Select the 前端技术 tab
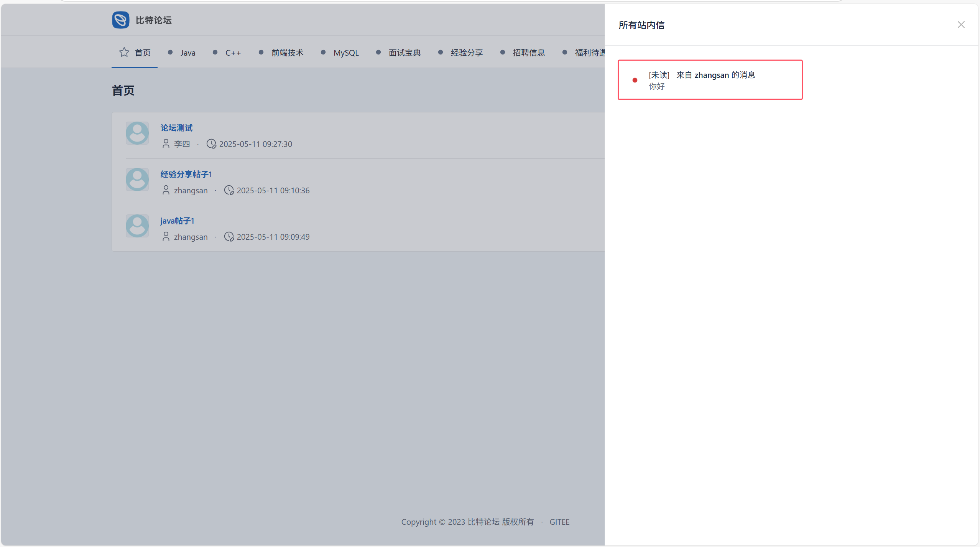The height and width of the screenshot is (547, 980). [x=287, y=53]
